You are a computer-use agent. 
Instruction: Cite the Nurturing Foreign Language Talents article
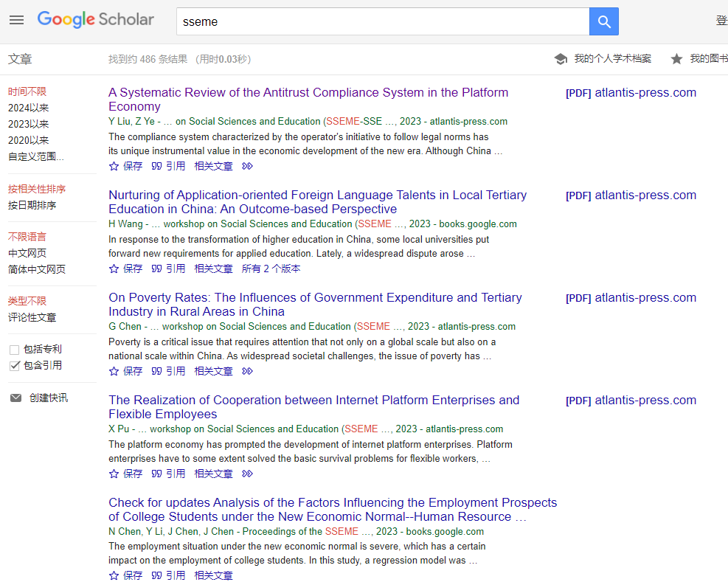pyautogui.click(x=168, y=269)
